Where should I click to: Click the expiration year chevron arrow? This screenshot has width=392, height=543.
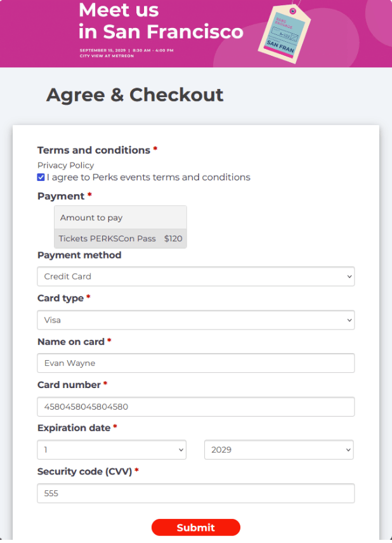tap(348, 450)
